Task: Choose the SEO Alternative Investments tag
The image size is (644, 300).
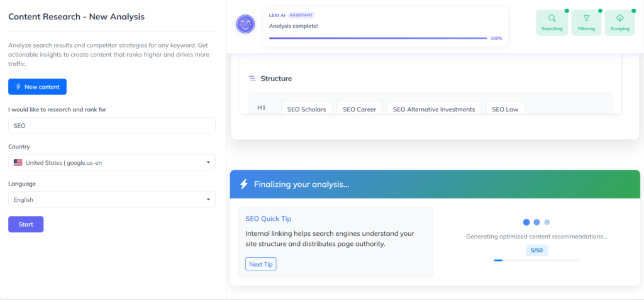Action: click(434, 109)
